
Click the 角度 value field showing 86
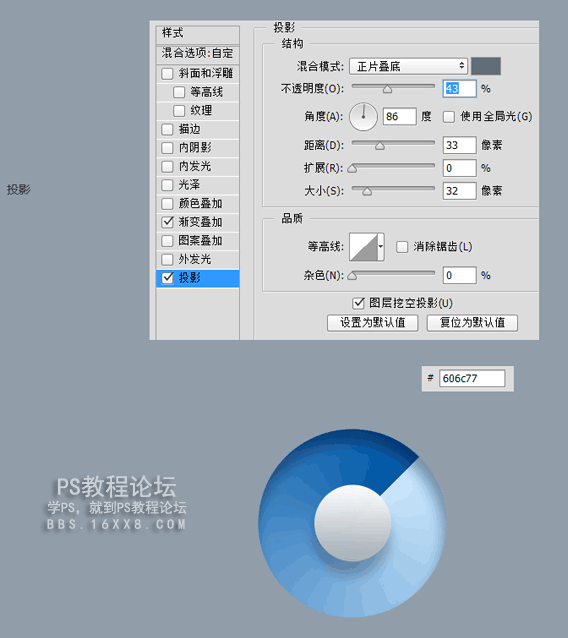400,117
